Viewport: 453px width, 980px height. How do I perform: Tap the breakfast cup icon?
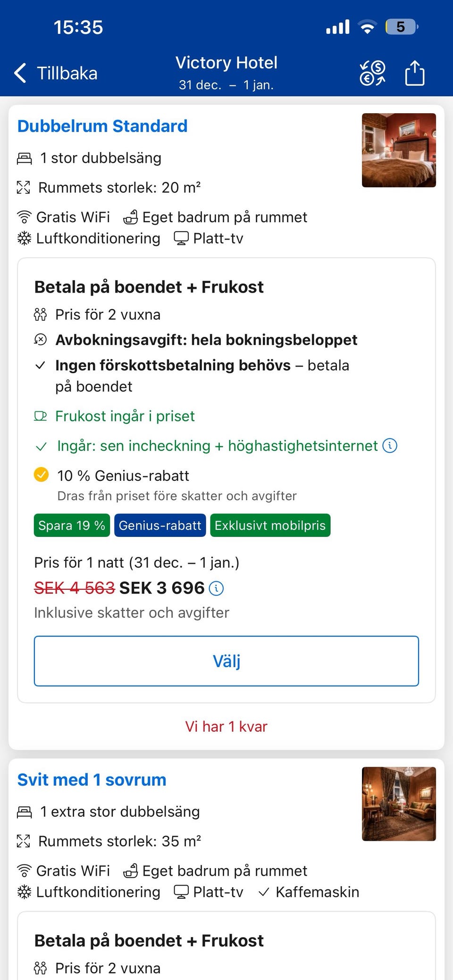(x=42, y=416)
